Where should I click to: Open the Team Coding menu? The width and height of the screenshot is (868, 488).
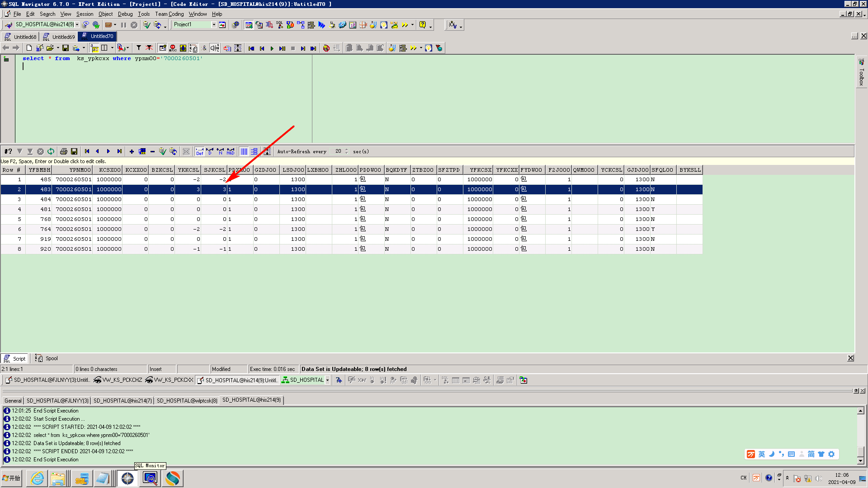click(x=169, y=14)
